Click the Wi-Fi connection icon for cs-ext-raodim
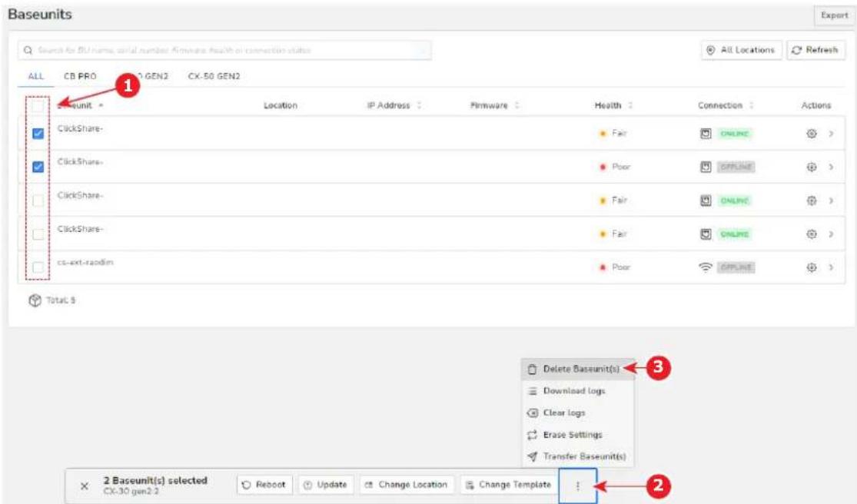Image resolution: width=857 pixels, height=504 pixels. point(706,267)
